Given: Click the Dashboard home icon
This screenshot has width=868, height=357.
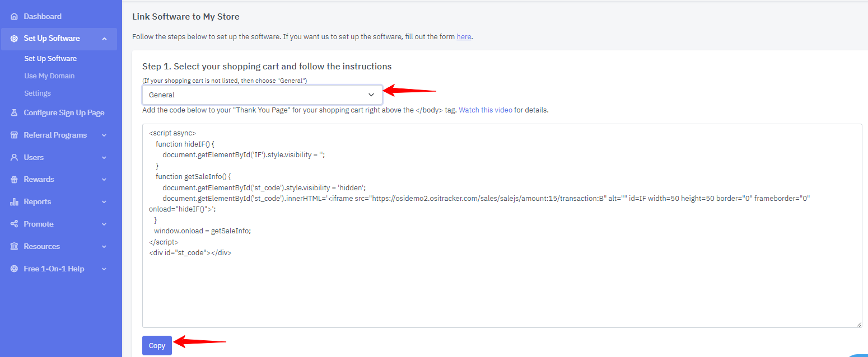Looking at the screenshot, I should [14, 17].
